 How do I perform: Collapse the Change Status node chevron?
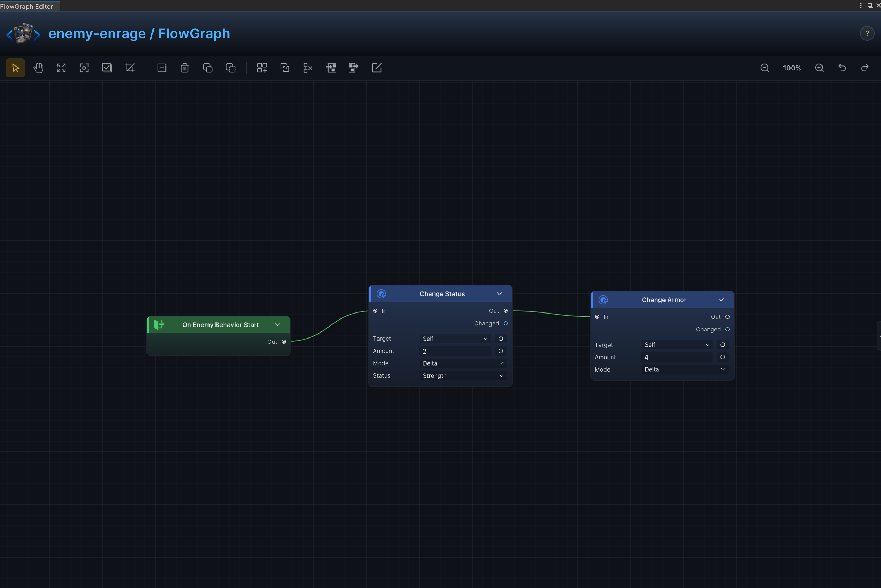point(499,294)
